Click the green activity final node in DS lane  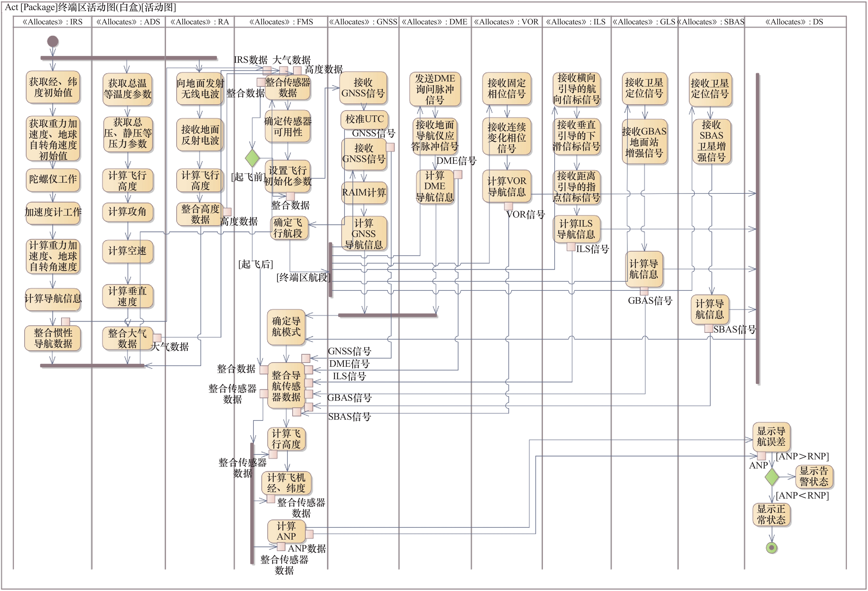(771, 548)
